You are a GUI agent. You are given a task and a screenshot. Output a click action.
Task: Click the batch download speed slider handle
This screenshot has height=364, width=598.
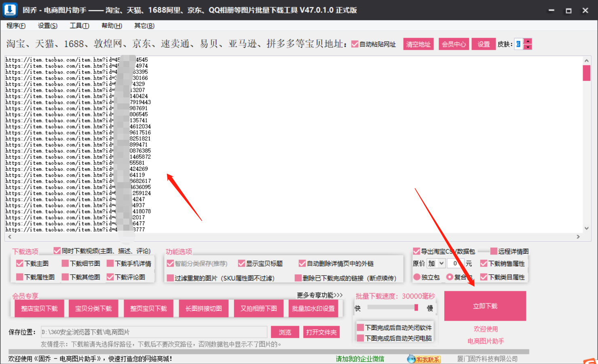[416, 307]
